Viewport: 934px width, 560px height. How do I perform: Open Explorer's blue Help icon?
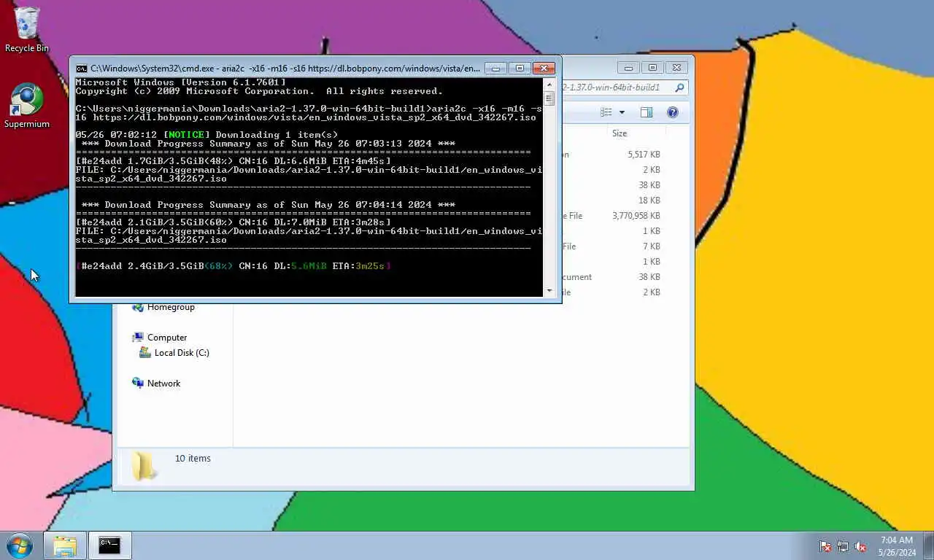coord(673,112)
